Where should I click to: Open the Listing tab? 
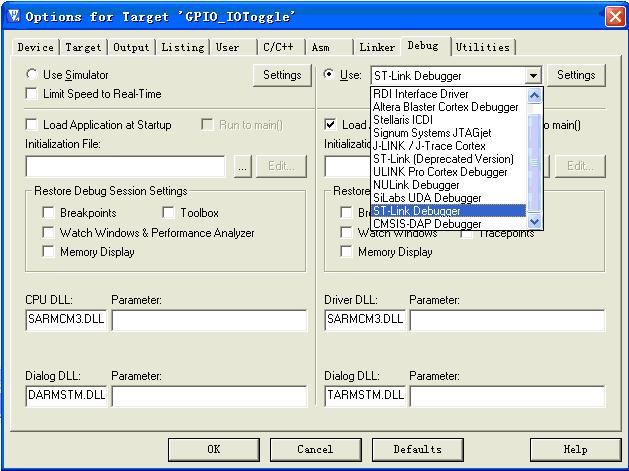pos(183,47)
